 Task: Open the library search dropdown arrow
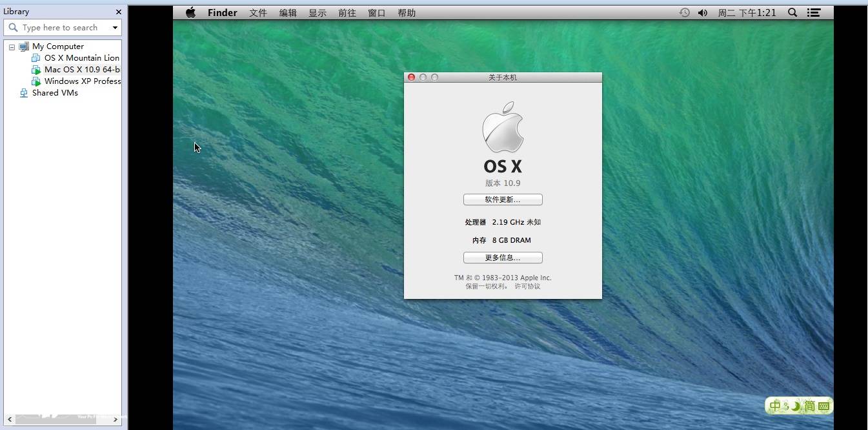[x=115, y=28]
